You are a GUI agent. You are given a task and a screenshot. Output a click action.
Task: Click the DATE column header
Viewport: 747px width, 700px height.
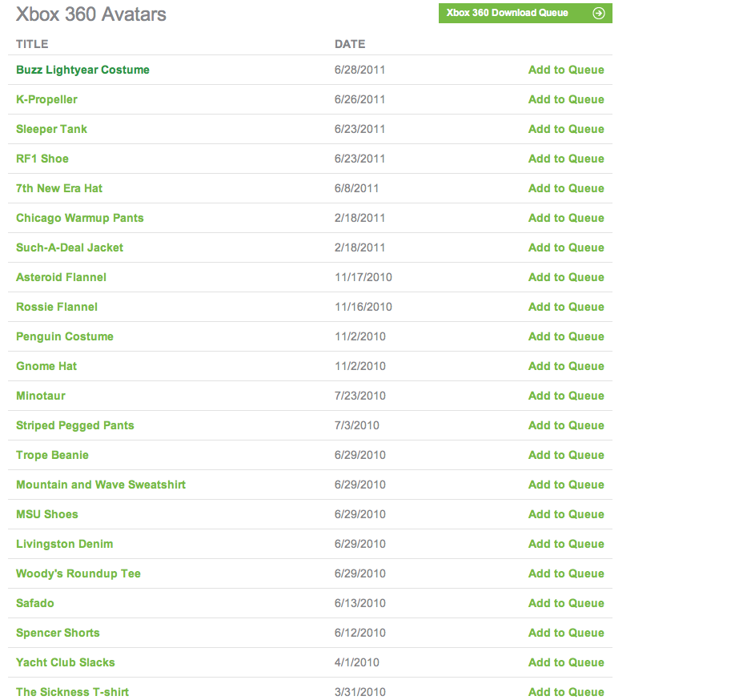350,44
